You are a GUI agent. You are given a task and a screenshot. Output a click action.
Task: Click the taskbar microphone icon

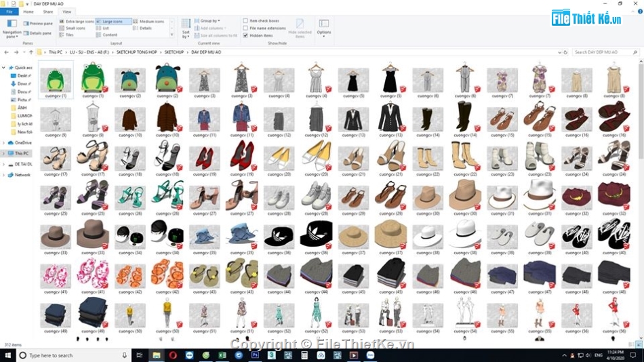click(124, 355)
